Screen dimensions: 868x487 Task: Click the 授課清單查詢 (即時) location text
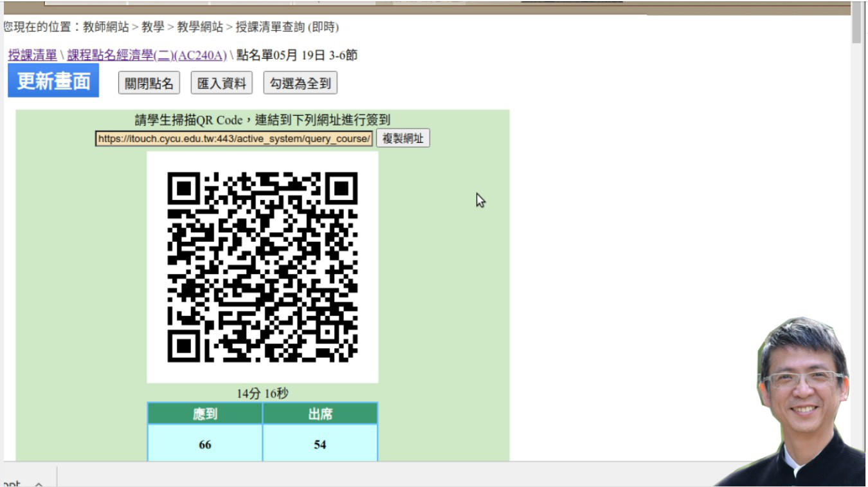(287, 27)
